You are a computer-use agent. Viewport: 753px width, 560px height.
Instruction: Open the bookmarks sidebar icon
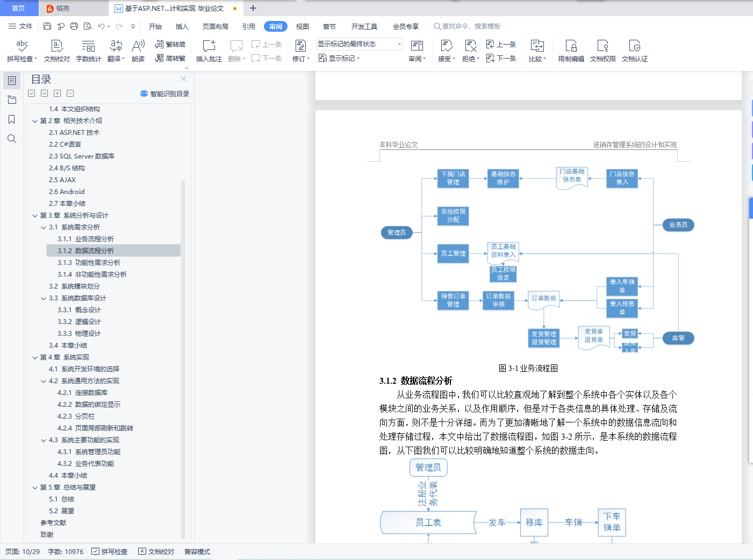12,119
